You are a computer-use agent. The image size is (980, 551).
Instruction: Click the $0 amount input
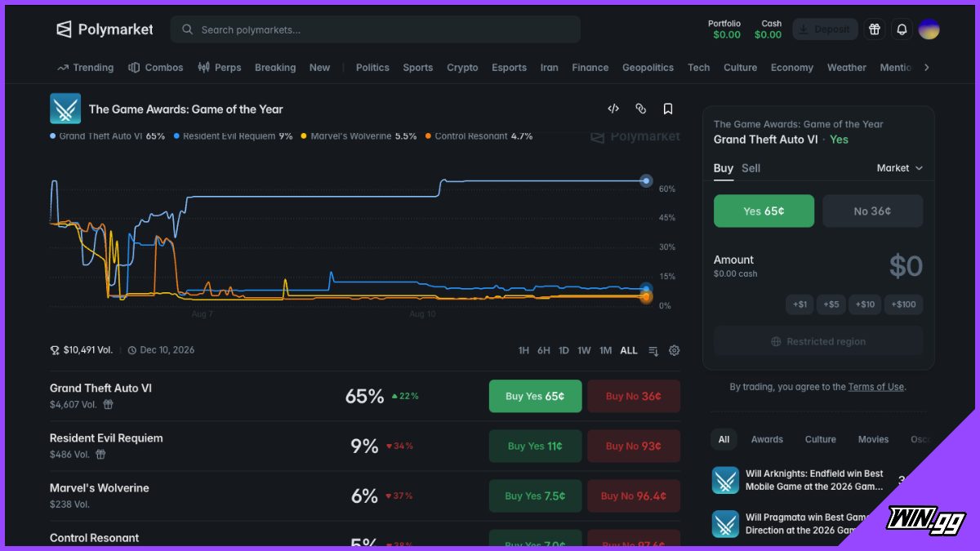coord(906,266)
